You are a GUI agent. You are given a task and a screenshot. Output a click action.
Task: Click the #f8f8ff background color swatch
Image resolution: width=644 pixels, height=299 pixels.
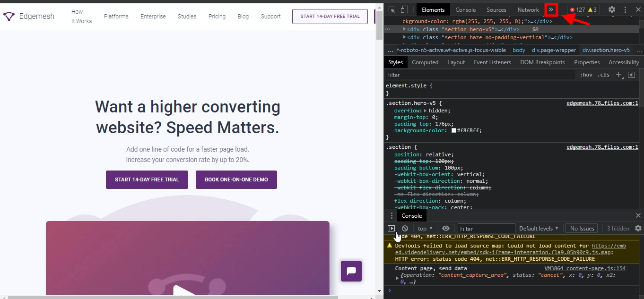click(454, 130)
